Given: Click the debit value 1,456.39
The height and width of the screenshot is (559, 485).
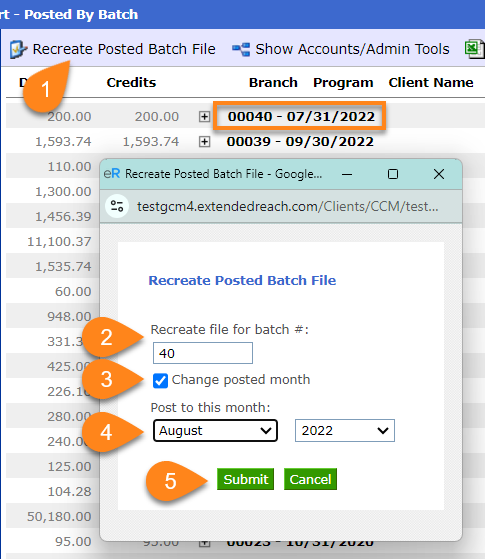Looking at the screenshot, I should click(x=63, y=216).
